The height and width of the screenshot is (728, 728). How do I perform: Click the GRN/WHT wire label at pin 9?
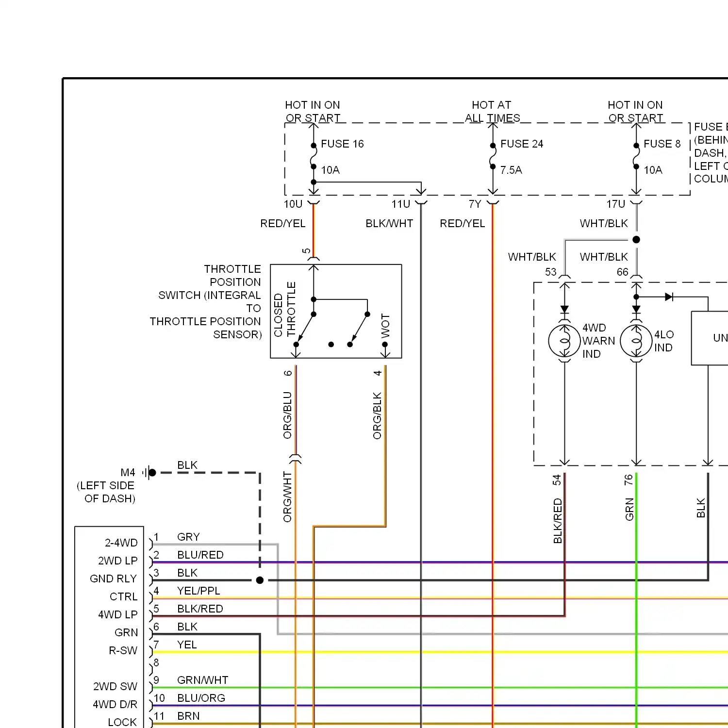[202, 680]
